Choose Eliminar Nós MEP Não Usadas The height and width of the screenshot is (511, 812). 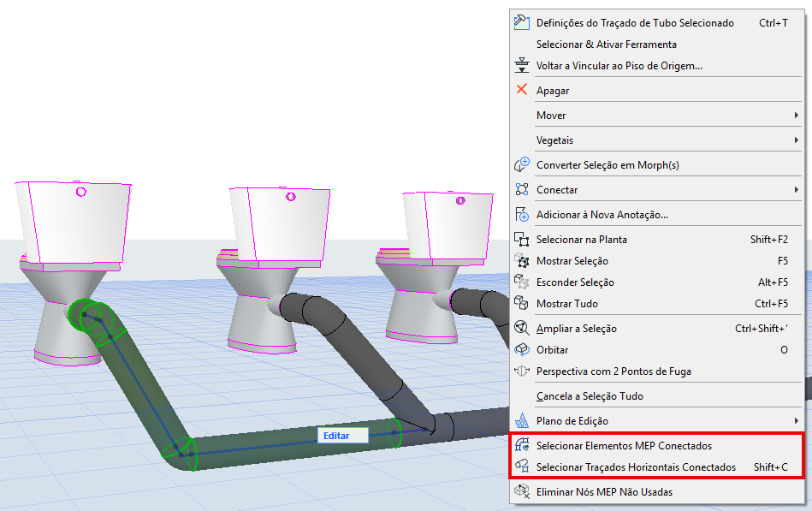tap(656, 492)
